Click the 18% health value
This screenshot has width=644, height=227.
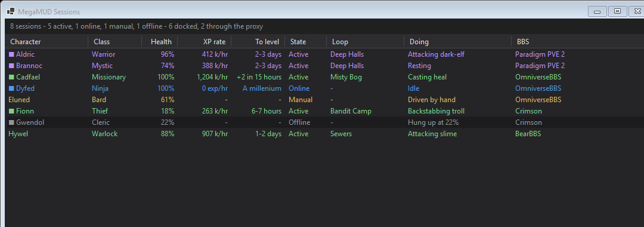(x=168, y=111)
